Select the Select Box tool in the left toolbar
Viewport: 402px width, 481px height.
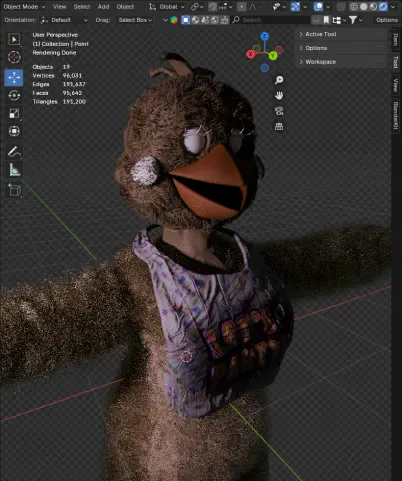tap(14, 39)
